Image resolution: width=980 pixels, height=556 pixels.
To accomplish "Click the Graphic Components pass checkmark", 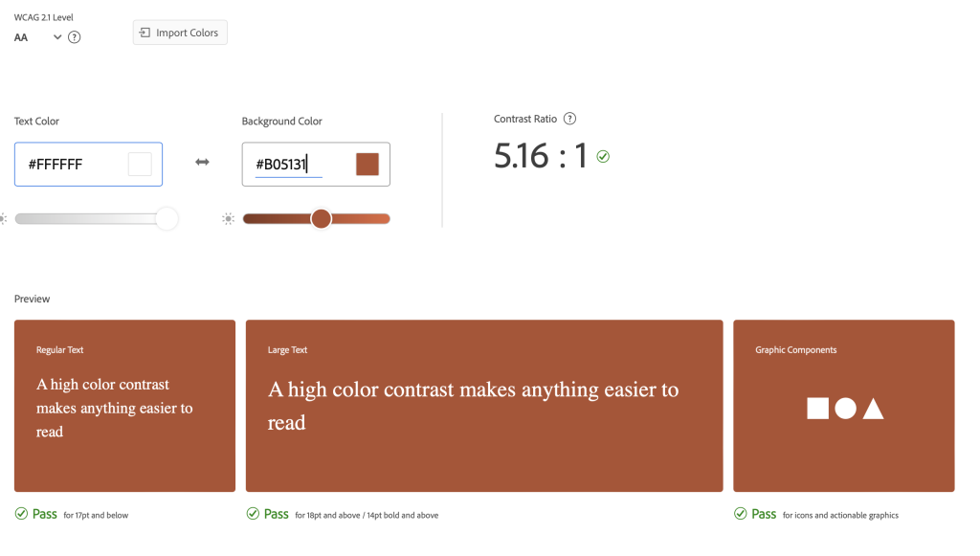I will 741,514.
